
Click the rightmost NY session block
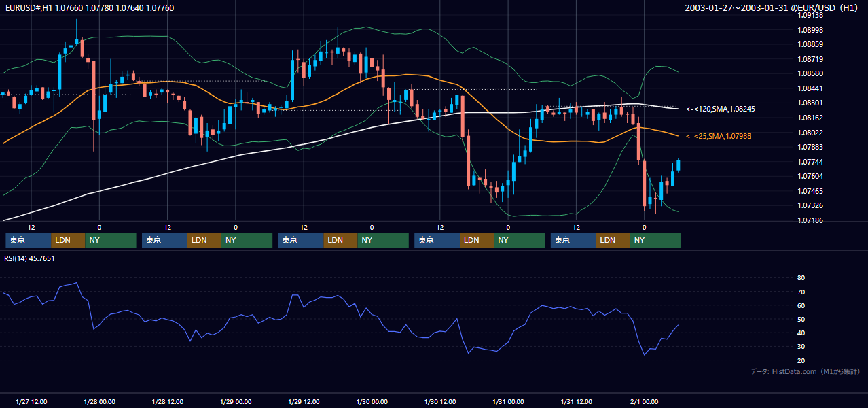pos(655,240)
